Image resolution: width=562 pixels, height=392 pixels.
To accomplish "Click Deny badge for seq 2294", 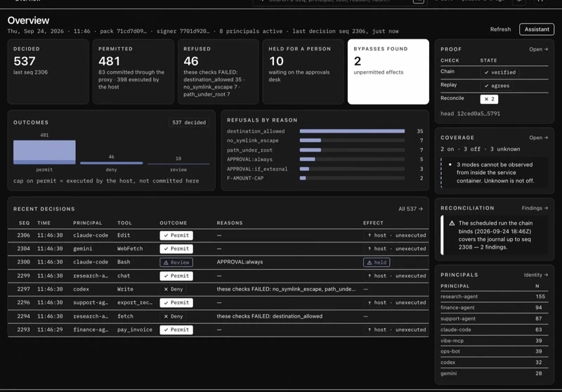I will [174, 316].
